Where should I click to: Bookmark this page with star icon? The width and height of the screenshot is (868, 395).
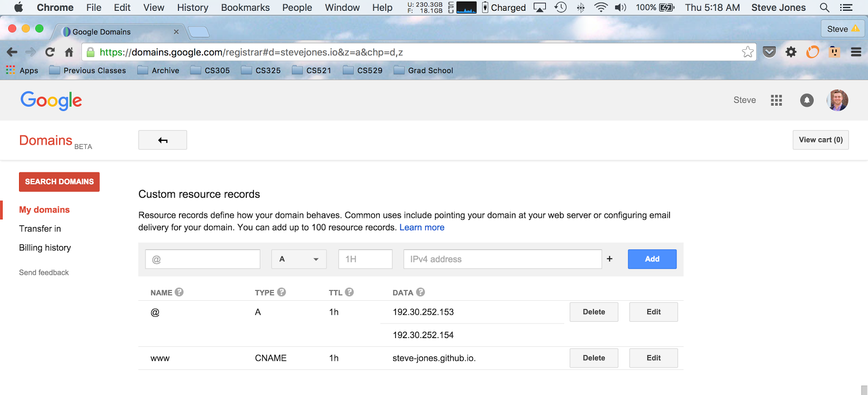(x=748, y=52)
